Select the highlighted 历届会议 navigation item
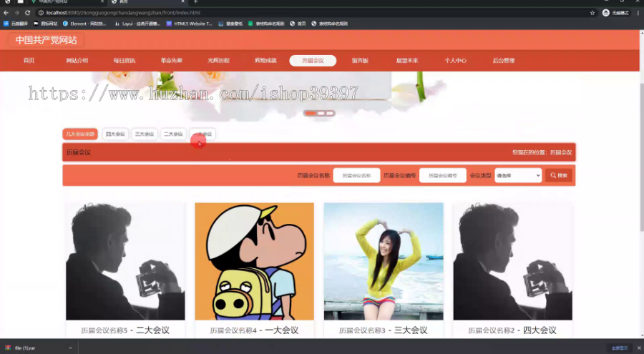 [313, 60]
